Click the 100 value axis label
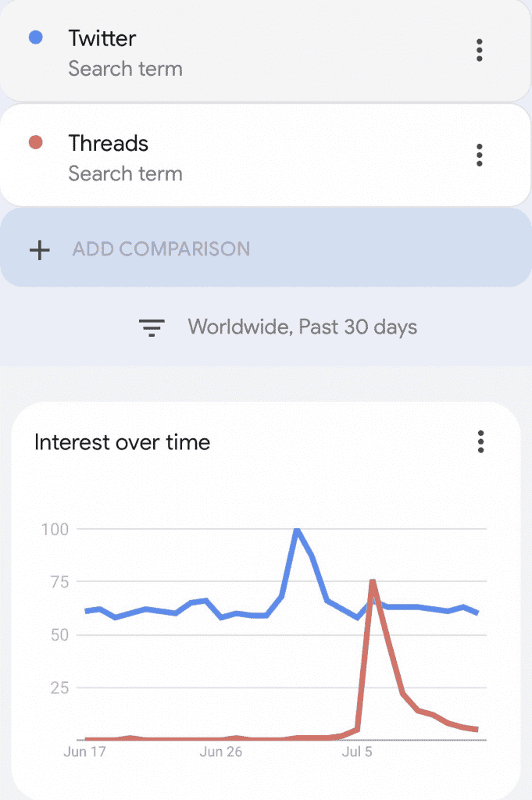 (55, 529)
